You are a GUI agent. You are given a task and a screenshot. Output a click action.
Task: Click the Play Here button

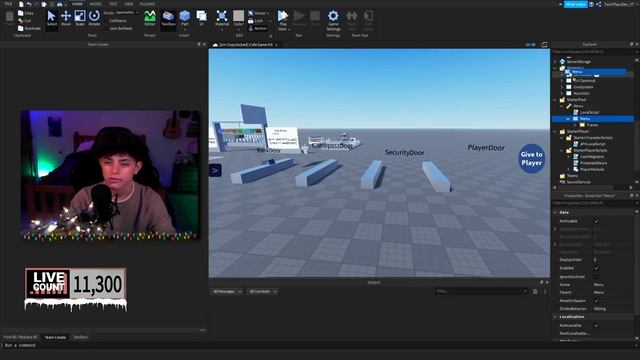pos(282,20)
